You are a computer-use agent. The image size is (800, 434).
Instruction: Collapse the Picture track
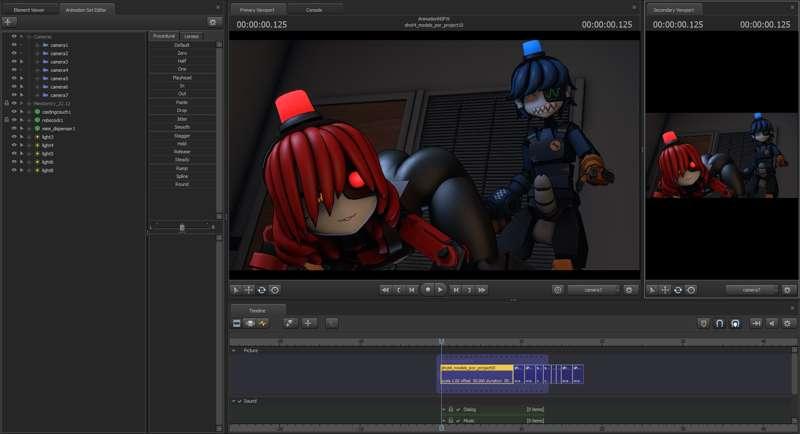(x=234, y=350)
